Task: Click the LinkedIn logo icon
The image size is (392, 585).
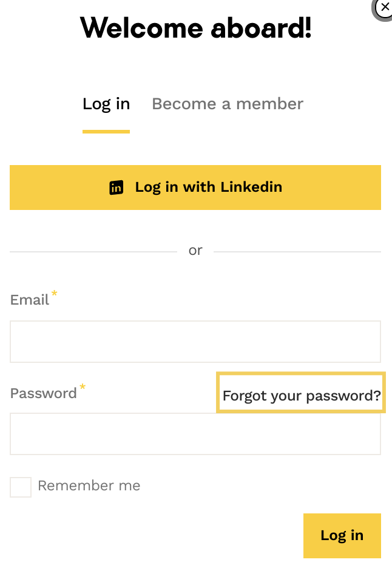Action: tap(116, 188)
